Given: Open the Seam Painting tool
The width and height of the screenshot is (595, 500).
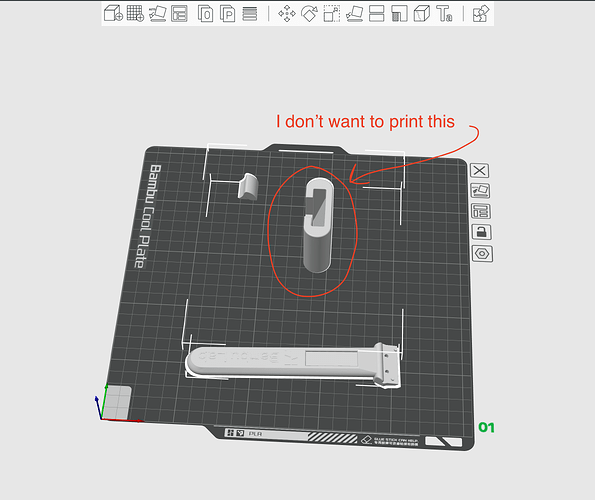Looking at the screenshot, I should coord(421,14).
